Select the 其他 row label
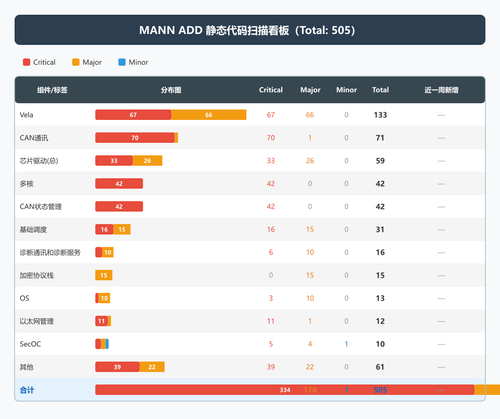 coord(26,367)
